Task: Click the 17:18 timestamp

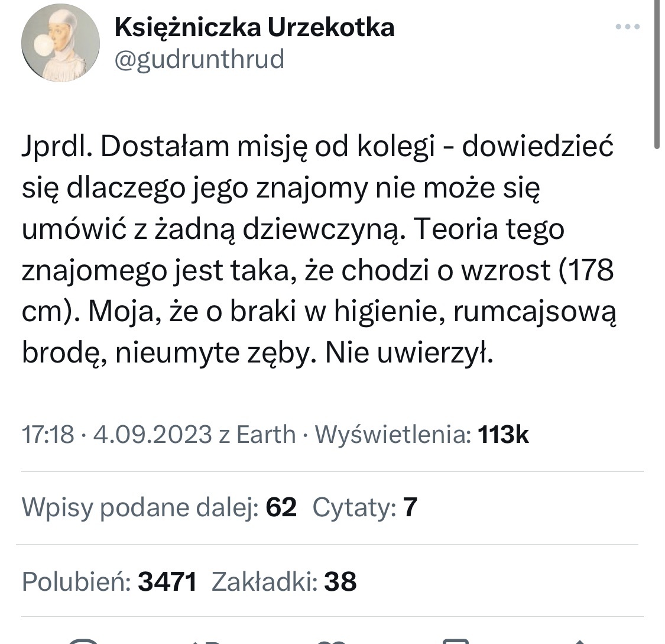Action: tap(48, 435)
